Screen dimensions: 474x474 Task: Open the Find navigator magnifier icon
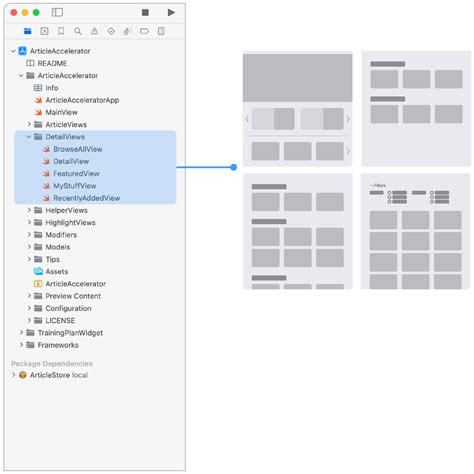coord(78,31)
